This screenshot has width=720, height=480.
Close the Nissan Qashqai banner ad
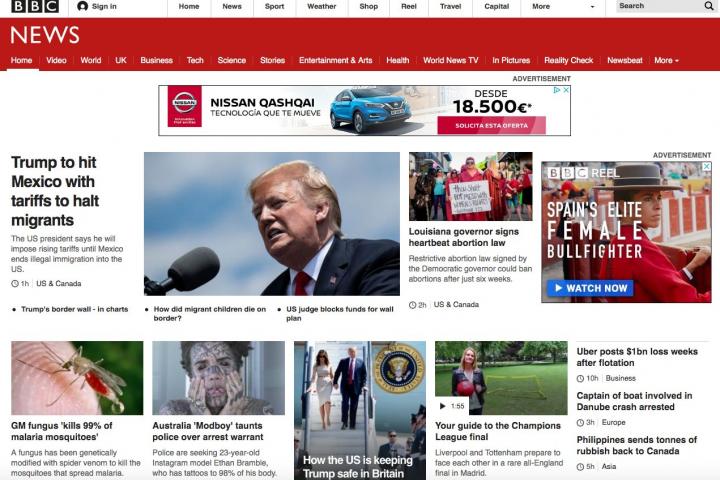point(566,90)
